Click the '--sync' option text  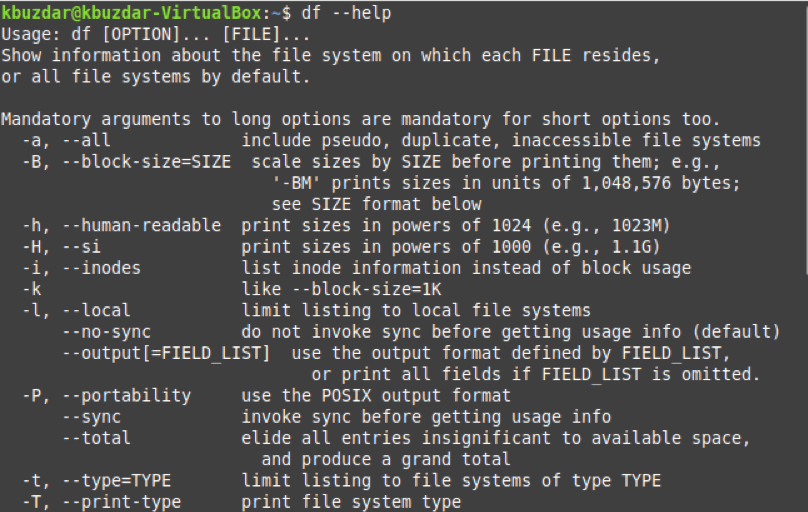tap(92, 417)
